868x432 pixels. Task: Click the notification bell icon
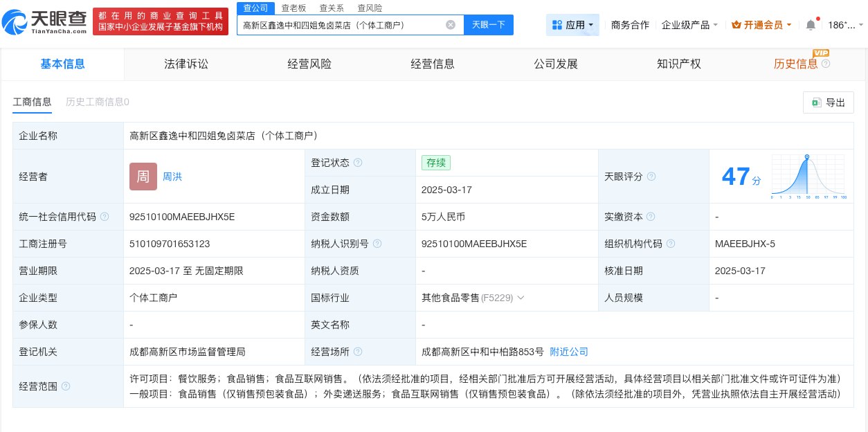coord(811,25)
